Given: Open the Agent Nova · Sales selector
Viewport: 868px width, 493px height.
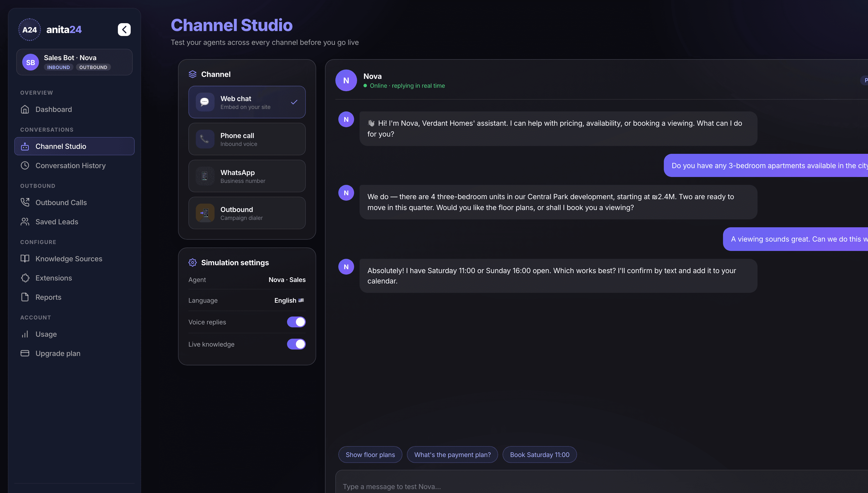Looking at the screenshot, I should click(x=287, y=280).
